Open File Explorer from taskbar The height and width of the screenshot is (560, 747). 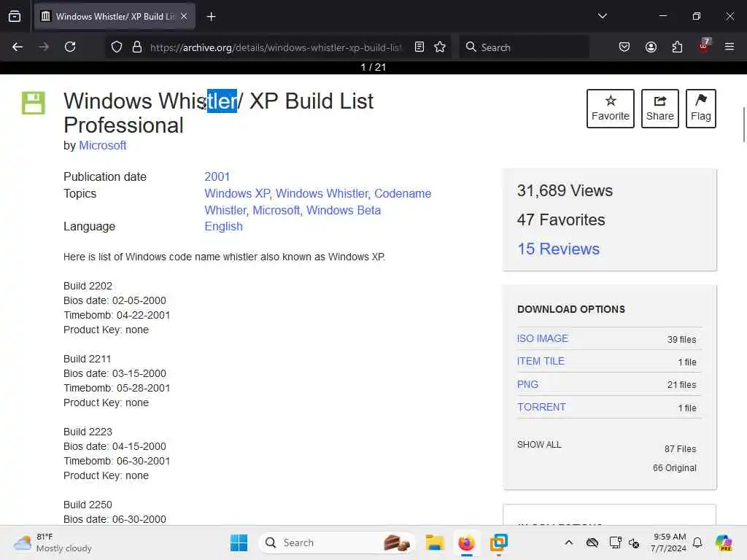pyautogui.click(x=435, y=542)
